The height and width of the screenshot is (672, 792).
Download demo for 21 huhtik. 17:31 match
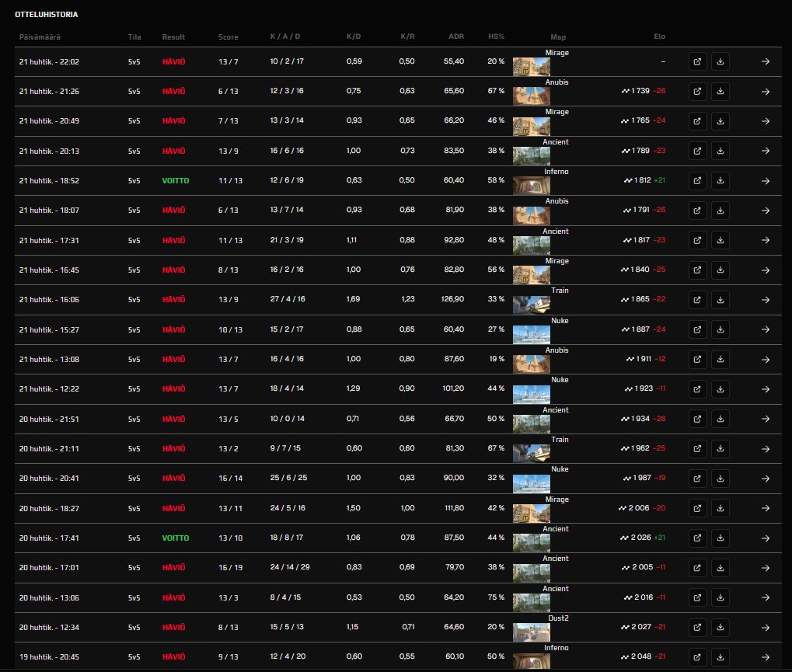tap(720, 240)
